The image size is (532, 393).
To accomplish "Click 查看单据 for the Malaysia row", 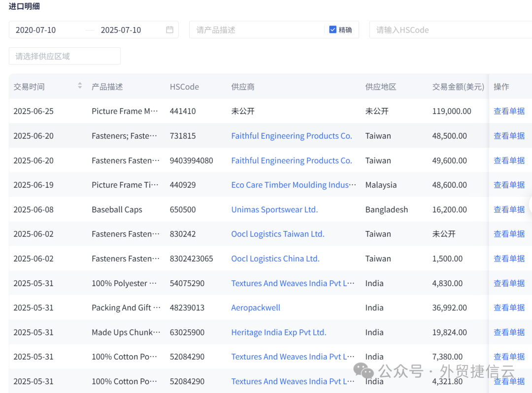I will coord(509,185).
